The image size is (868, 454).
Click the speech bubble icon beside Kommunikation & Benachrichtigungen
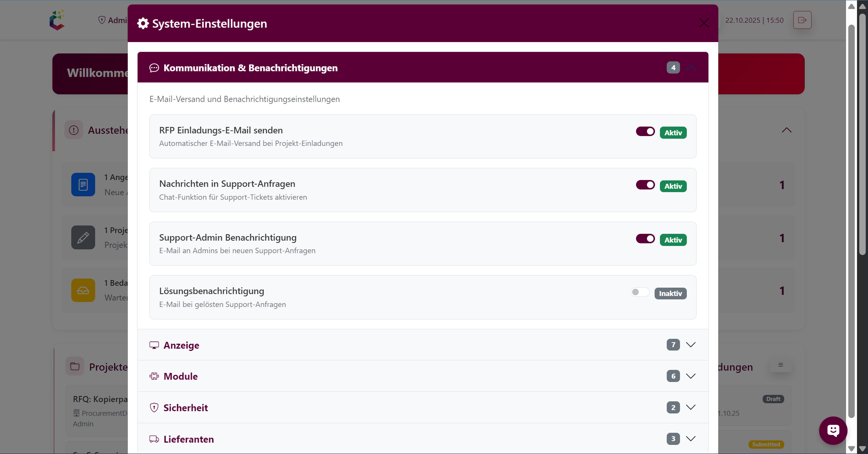pos(154,68)
